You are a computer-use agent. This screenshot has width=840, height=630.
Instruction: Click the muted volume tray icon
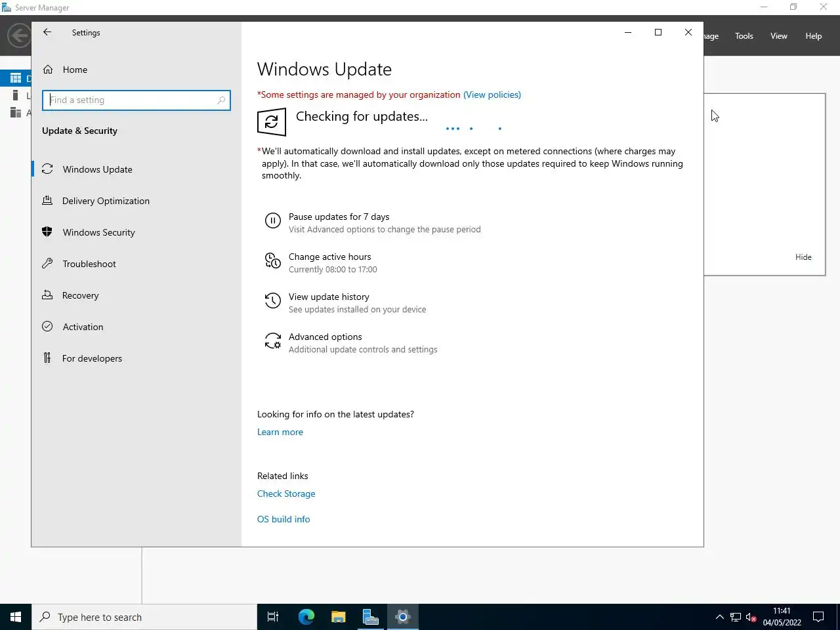click(751, 617)
